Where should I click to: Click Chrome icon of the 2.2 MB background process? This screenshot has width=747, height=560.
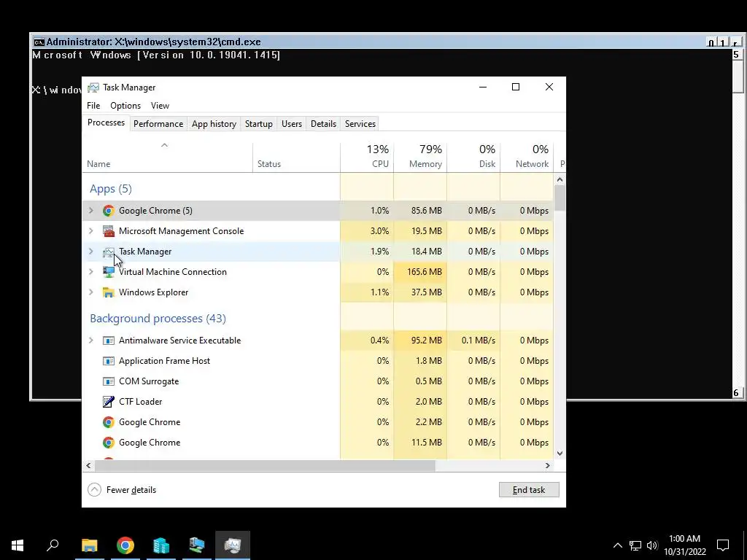[x=109, y=422]
